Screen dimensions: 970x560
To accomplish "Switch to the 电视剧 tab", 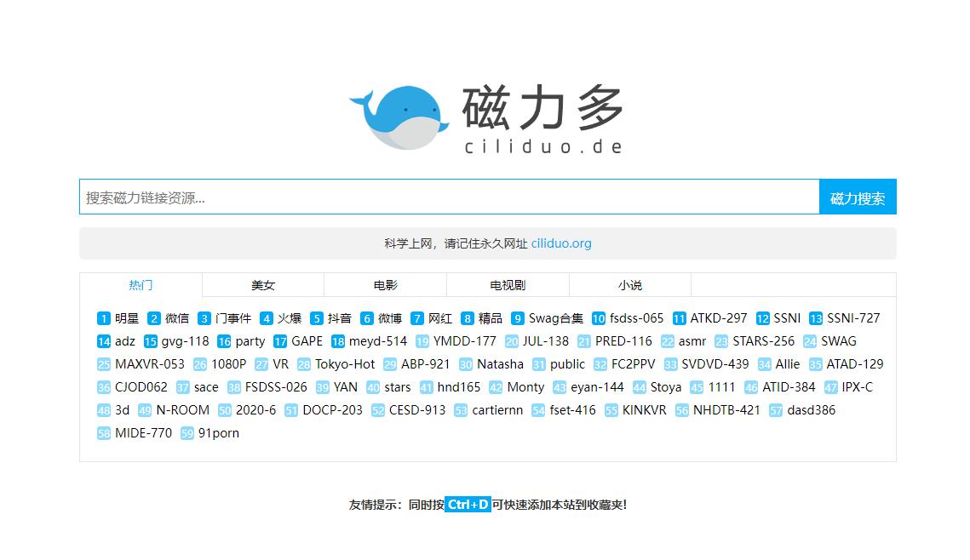I will pos(508,285).
